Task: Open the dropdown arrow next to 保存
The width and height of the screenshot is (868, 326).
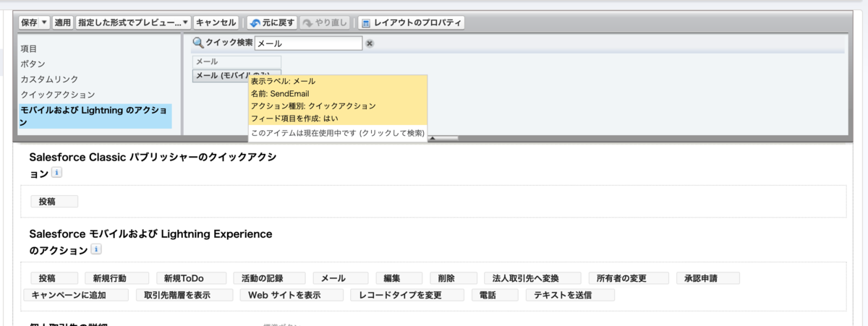Action: click(45, 23)
